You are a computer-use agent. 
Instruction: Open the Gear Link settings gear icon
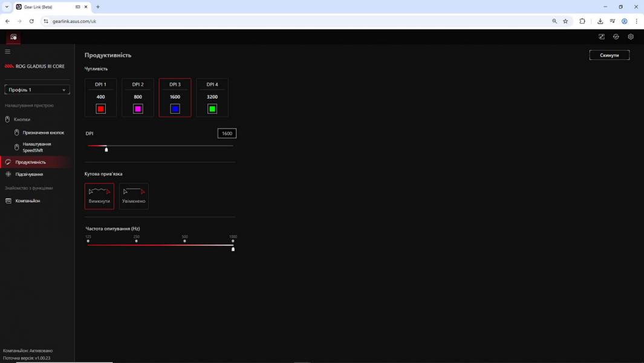click(631, 37)
